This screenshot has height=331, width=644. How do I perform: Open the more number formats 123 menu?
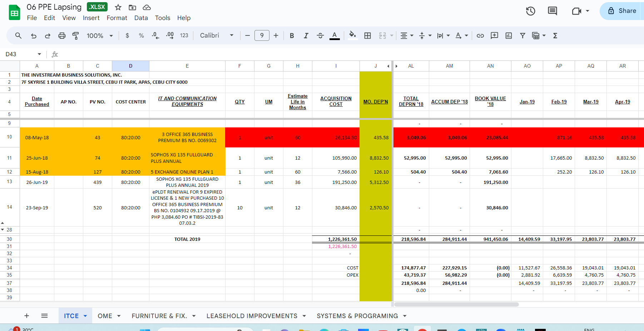184,35
